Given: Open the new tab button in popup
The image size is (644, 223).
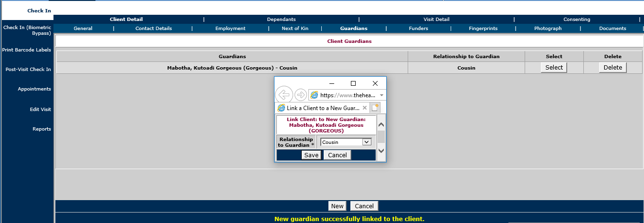Looking at the screenshot, I should coord(375,108).
